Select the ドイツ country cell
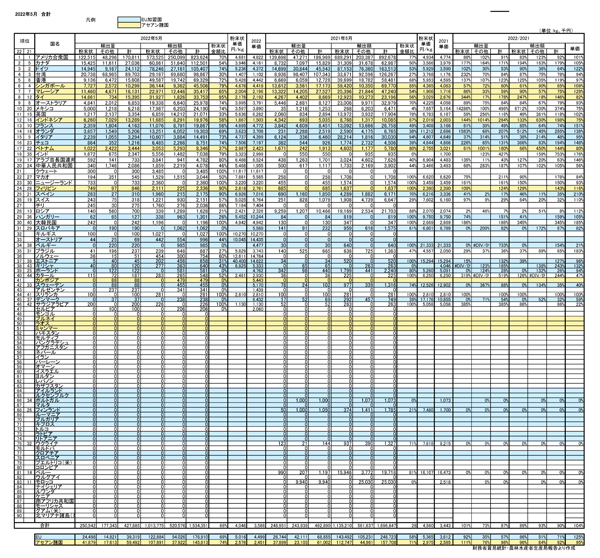Screen dimensions: 600x558 point(55,69)
